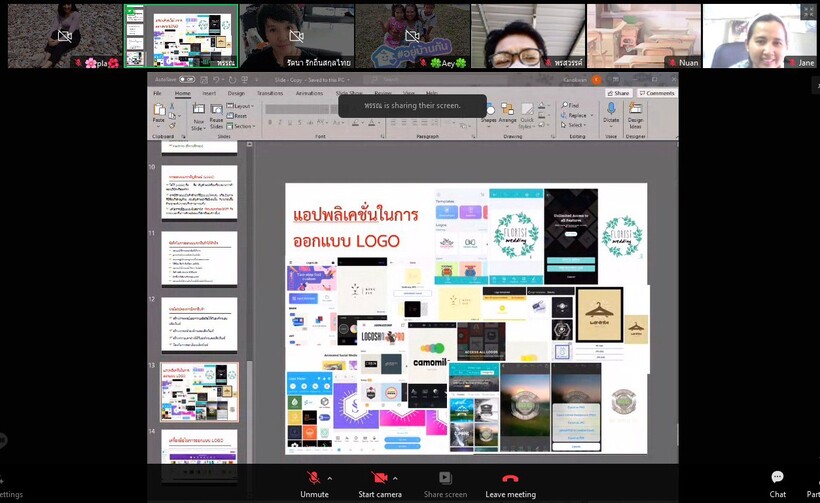Click the Redo arrow icon
The width and height of the screenshot is (820, 503).
click(x=232, y=79)
